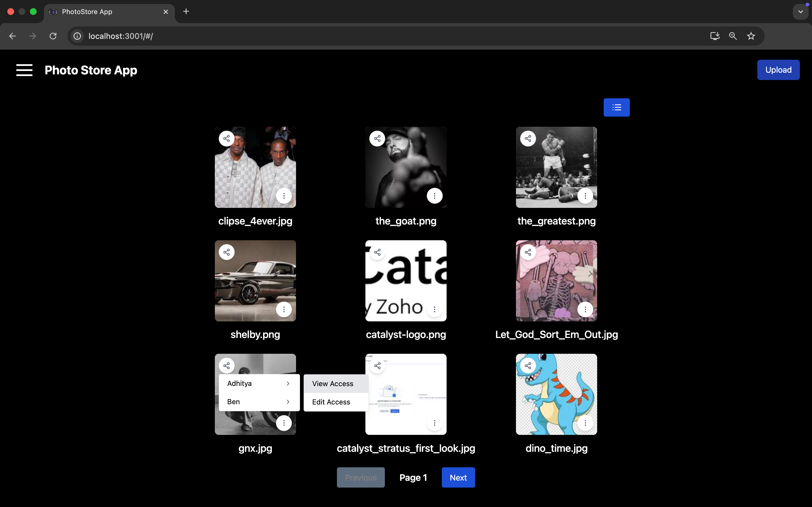Click three-dot menu on the_goat.png
Viewport: 812px width, 507px height.
click(434, 195)
